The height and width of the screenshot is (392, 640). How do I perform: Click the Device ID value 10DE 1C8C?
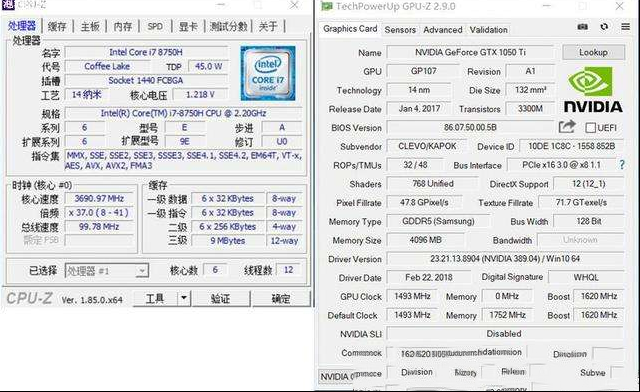point(571,146)
